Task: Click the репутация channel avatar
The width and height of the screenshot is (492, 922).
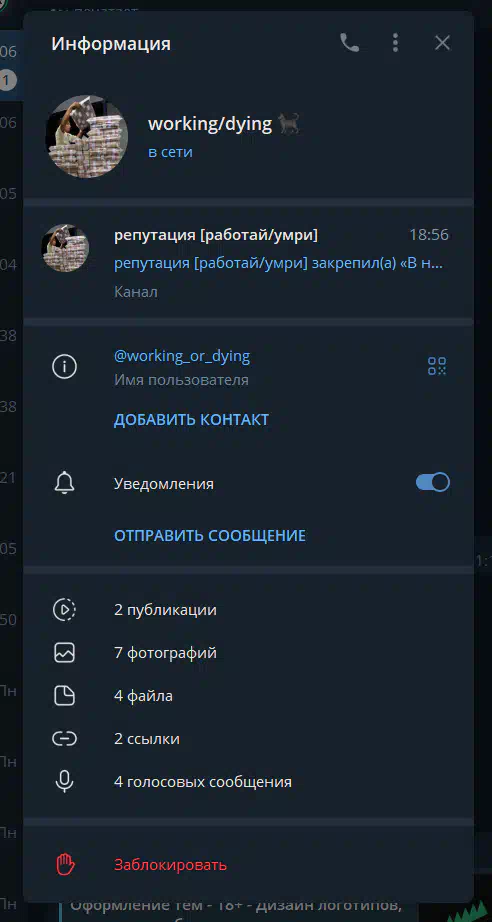Action: click(x=65, y=248)
